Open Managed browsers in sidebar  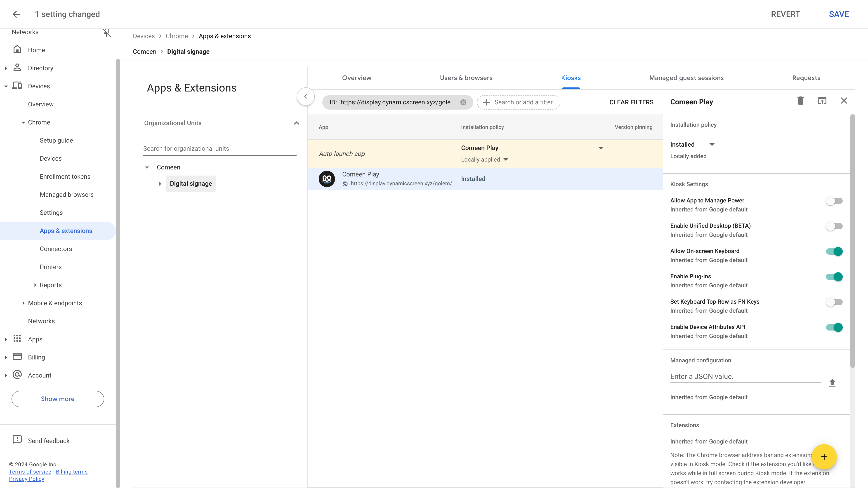[x=67, y=195]
